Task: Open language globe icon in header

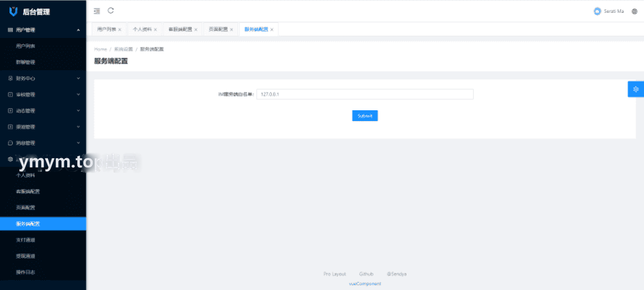Action: click(x=635, y=11)
